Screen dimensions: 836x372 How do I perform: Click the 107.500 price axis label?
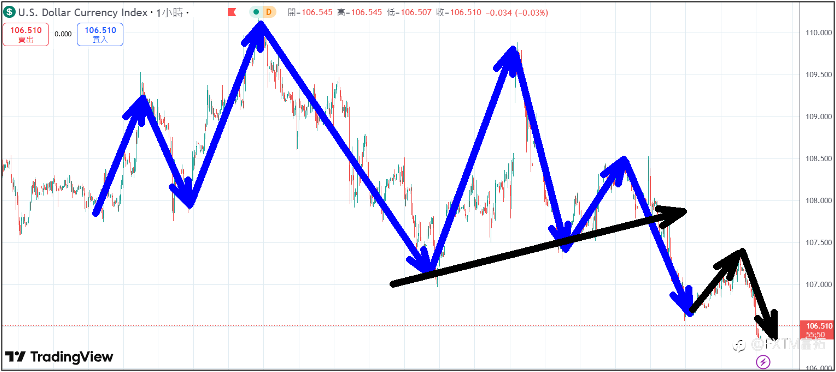click(x=818, y=243)
